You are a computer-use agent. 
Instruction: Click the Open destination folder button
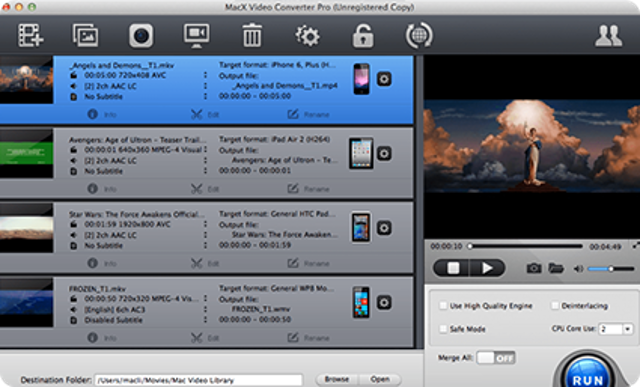pos(380,379)
